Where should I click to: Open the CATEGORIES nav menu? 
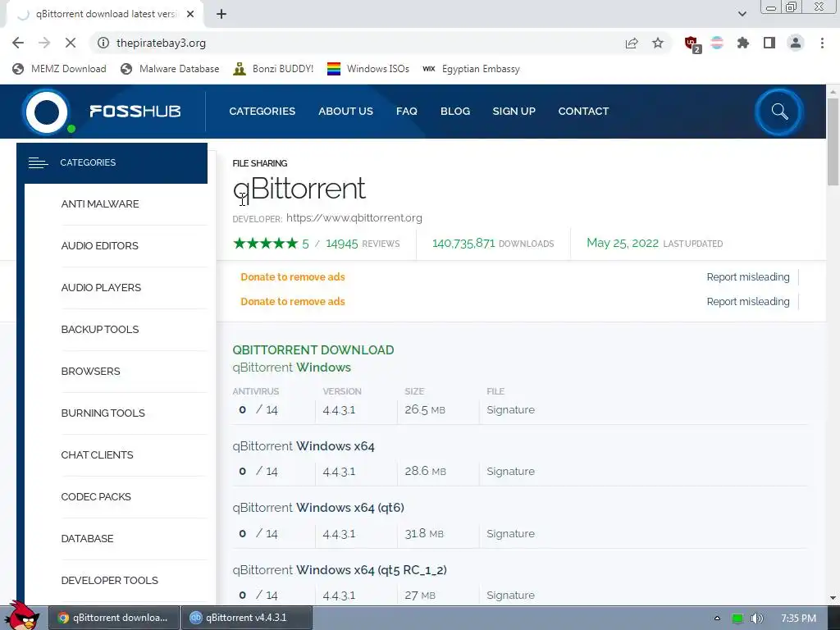click(262, 111)
